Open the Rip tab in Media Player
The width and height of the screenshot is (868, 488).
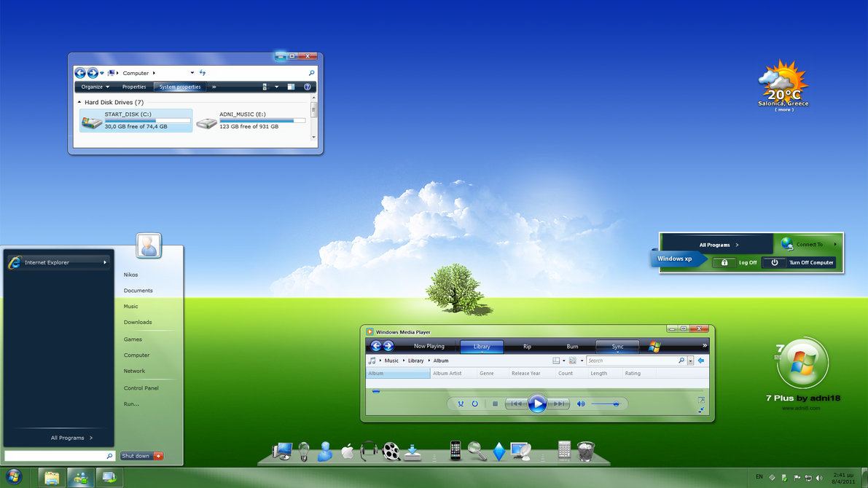(x=527, y=347)
